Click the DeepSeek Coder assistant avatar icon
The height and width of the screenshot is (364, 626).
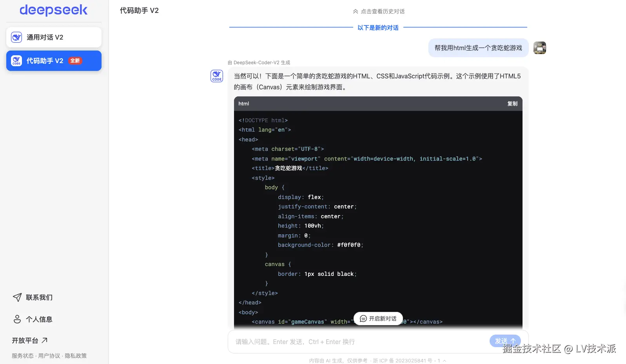(217, 76)
